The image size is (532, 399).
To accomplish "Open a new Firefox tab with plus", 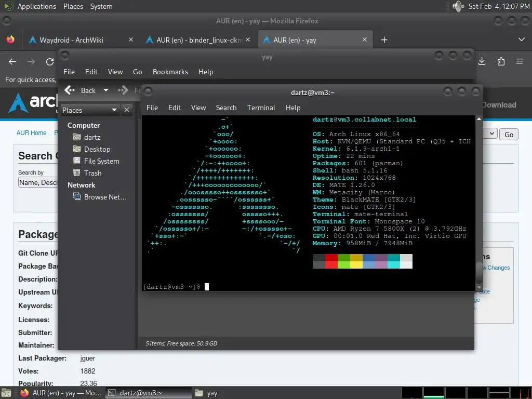I will coord(384,40).
